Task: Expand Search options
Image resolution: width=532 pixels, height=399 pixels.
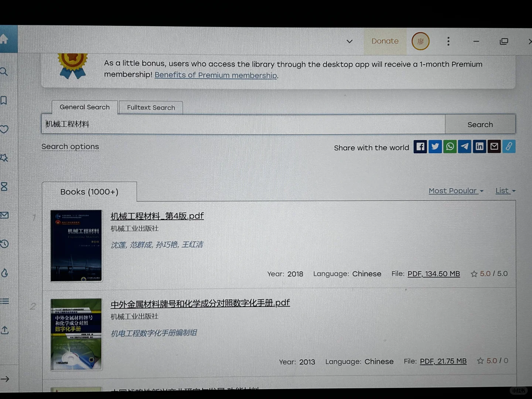Action: (x=70, y=147)
